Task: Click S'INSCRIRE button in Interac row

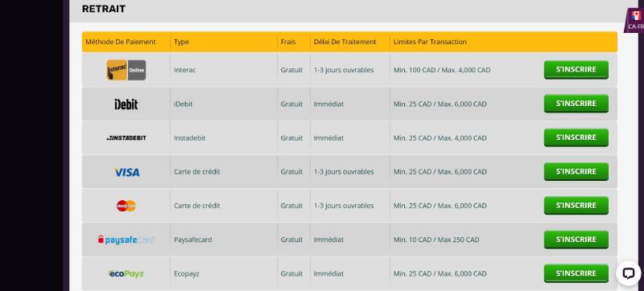Action: 576,70
